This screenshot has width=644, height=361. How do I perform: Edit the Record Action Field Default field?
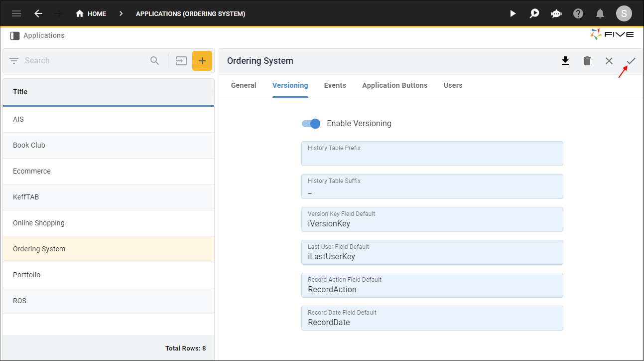tap(432, 285)
